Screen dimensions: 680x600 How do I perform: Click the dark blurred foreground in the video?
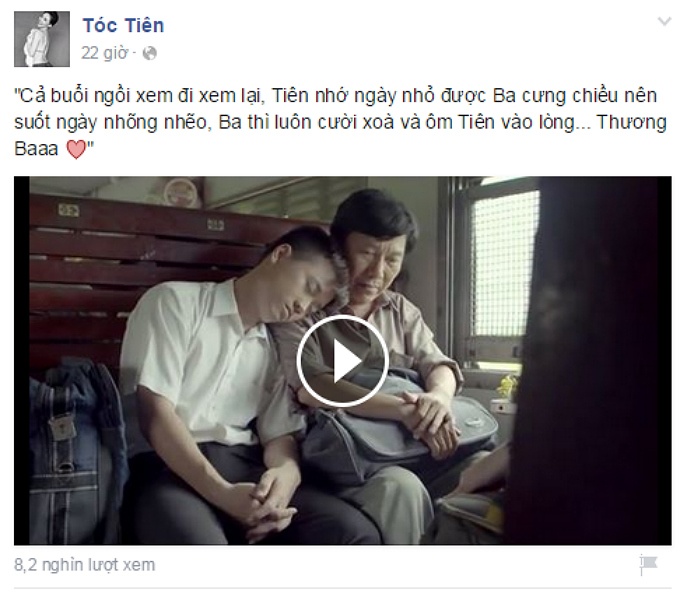point(590,360)
